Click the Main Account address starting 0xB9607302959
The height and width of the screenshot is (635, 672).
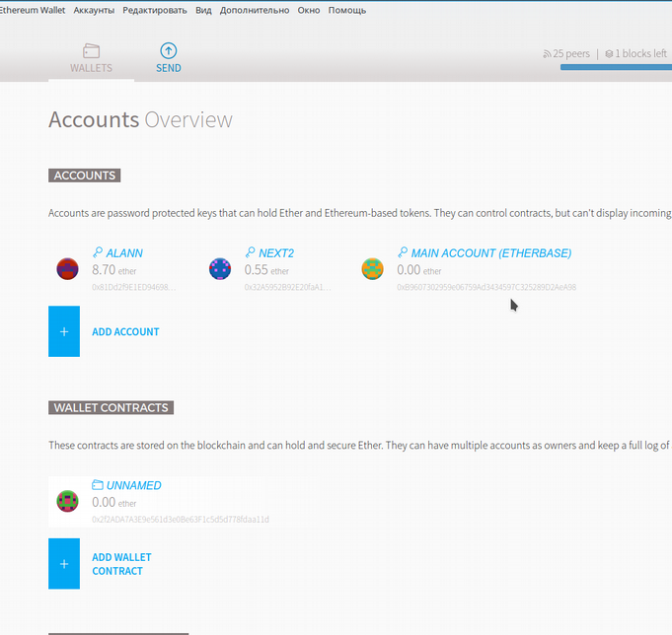pyautogui.click(x=486, y=287)
